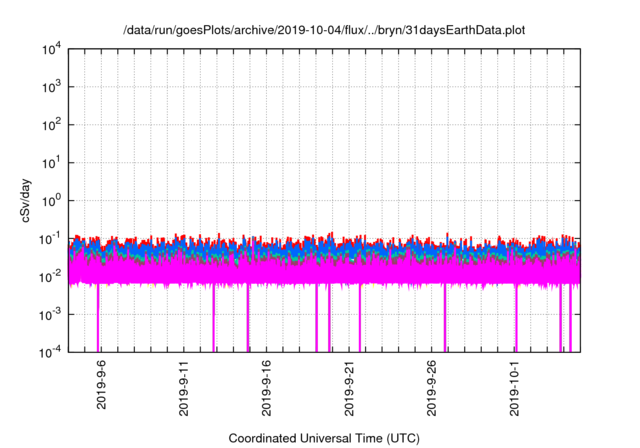Select the 10^3 y-axis tick label
This screenshot has width=640, height=448.
[x=51, y=86]
